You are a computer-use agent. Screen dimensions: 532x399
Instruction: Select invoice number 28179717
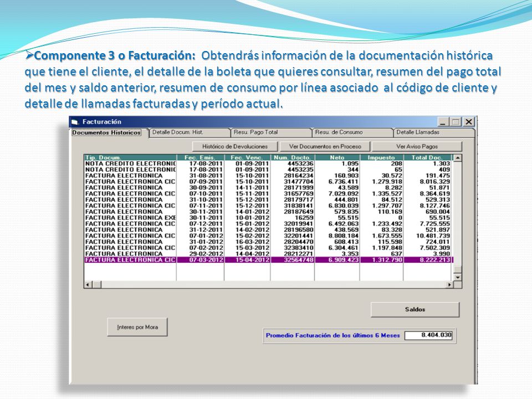268,200
